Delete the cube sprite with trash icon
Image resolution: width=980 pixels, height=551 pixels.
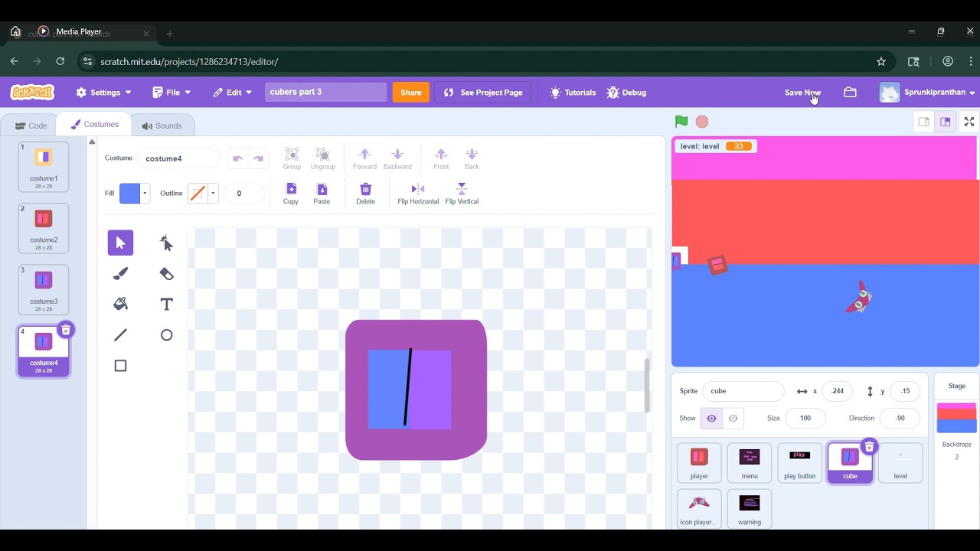click(x=869, y=446)
